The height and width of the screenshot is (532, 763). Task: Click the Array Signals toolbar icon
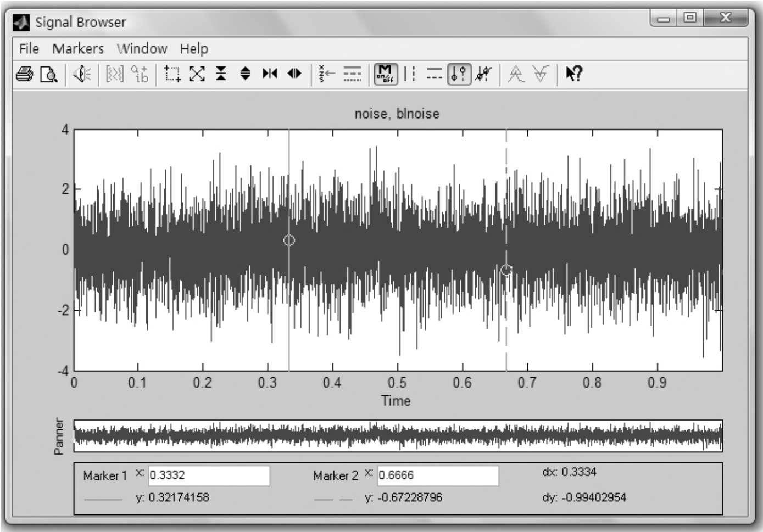[114, 74]
